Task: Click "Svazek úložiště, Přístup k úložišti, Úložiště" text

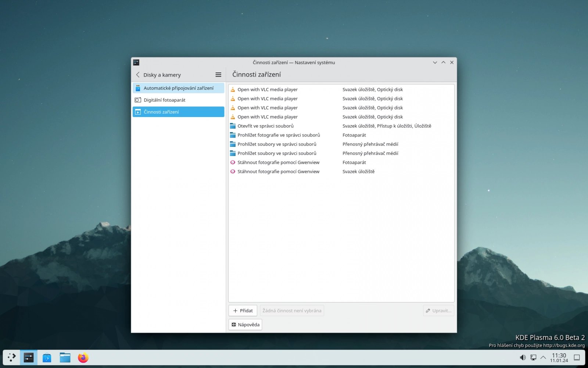Action: click(x=387, y=126)
